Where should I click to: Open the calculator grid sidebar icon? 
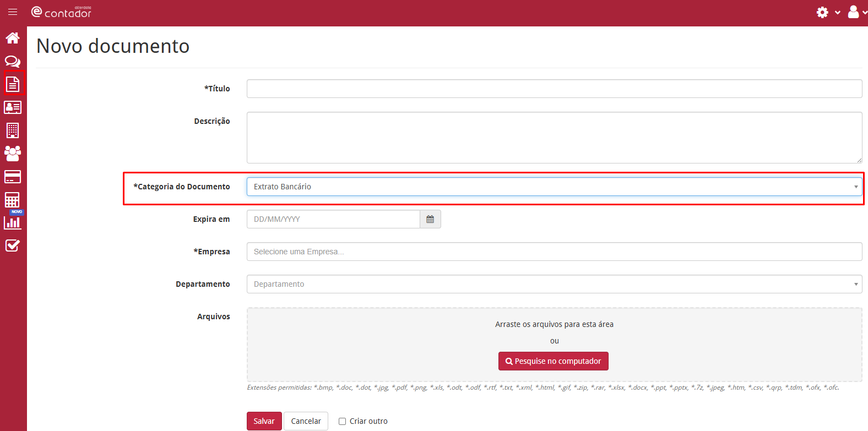[12, 199]
